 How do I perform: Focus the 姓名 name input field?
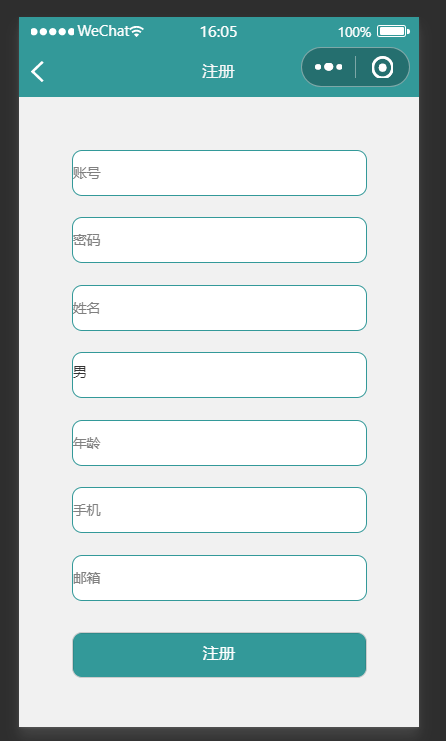pos(219,308)
